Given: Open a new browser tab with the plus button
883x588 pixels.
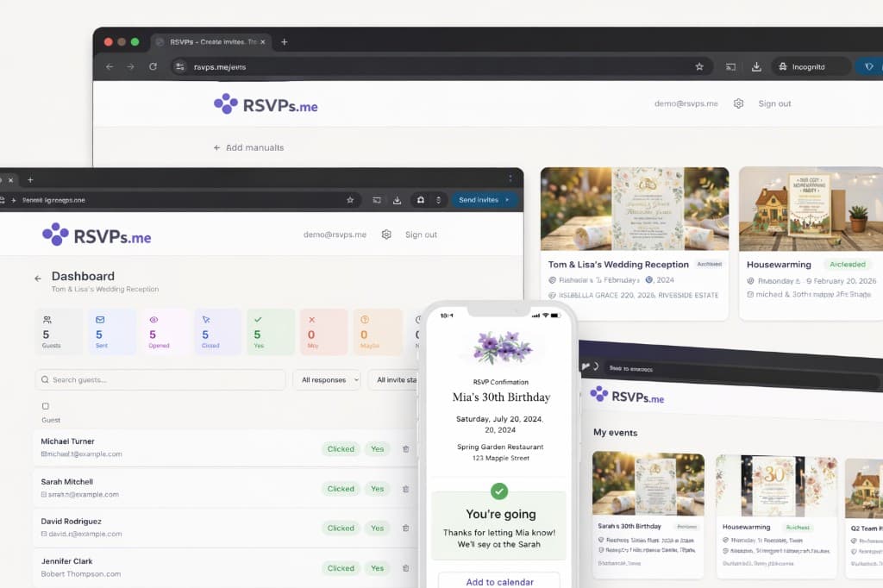Looking at the screenshot, I should click(285, 41).
